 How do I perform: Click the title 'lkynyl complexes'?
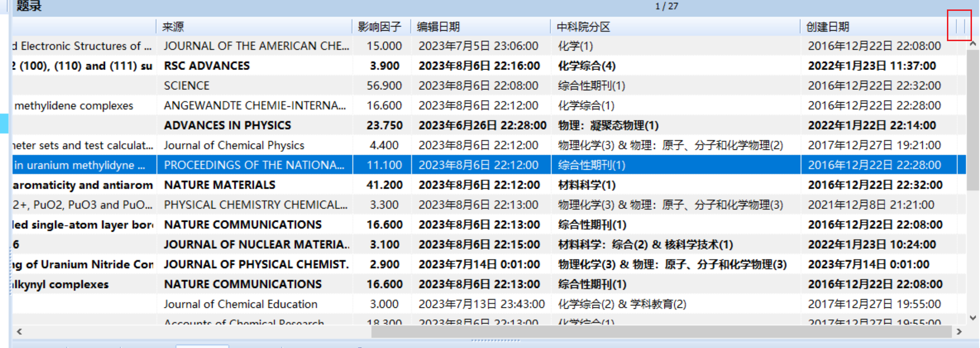coord(60,284)
